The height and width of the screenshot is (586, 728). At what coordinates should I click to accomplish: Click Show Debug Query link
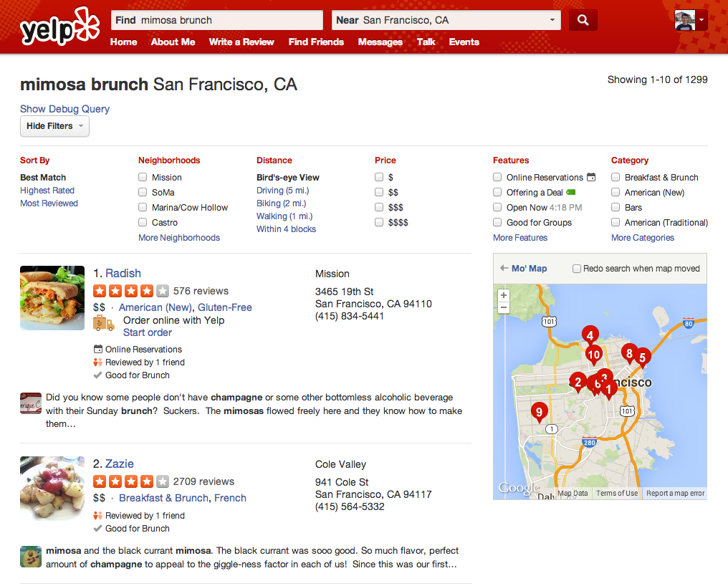tap(64, 109)
